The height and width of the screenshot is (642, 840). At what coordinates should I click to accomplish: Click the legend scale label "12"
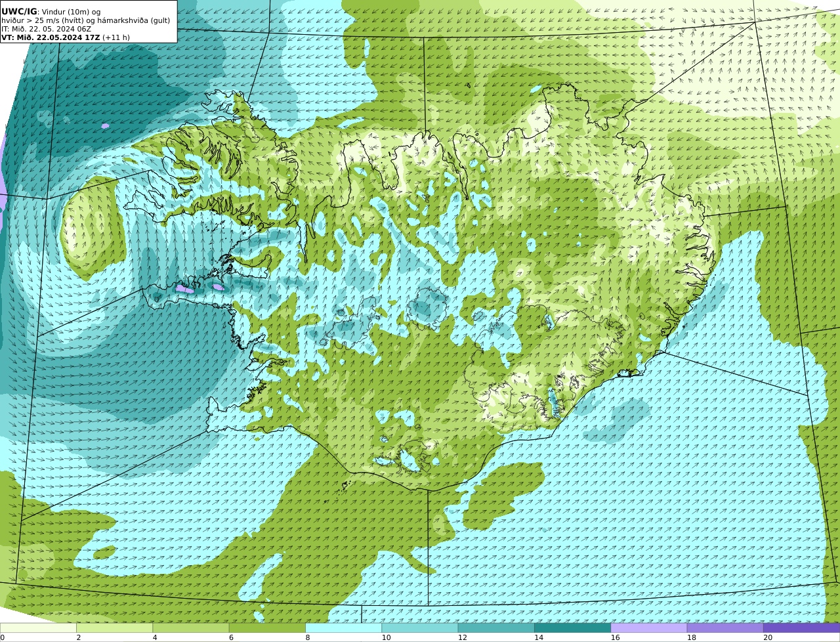pyautogui.click(x=463, y=637)
